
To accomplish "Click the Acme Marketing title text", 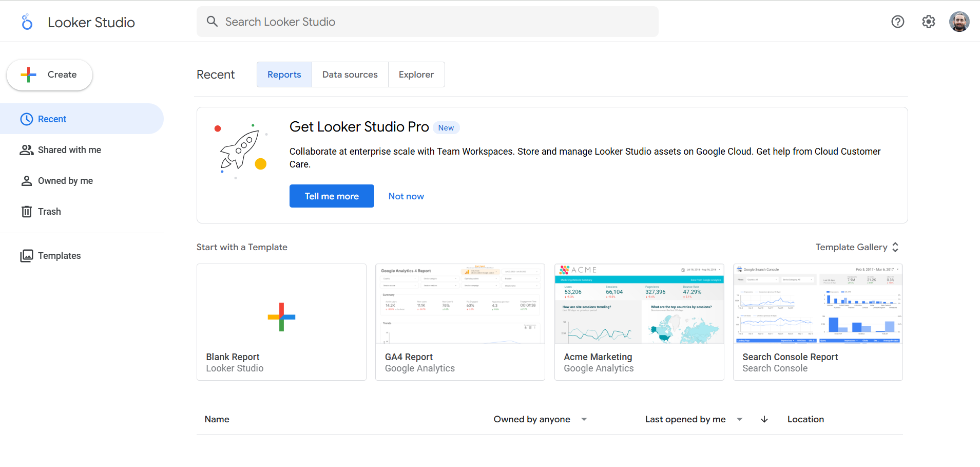I will coord(598,357).
